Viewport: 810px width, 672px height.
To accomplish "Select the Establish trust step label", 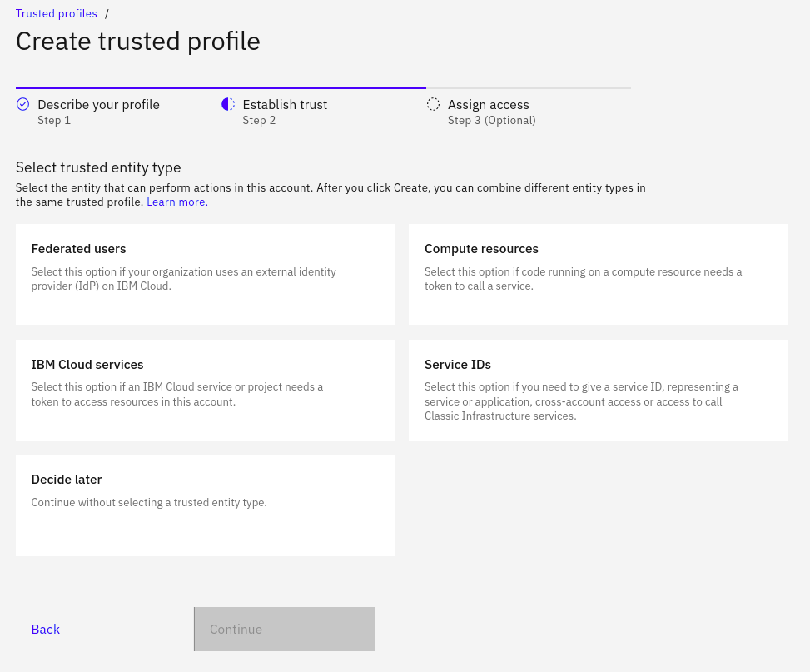I will pos(285,104).
